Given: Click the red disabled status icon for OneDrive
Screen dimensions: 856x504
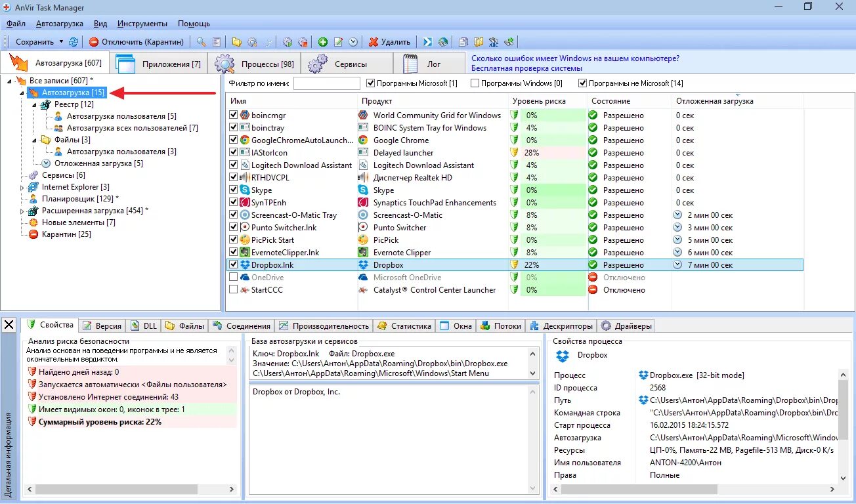Looking at the screenshot, I should coord(593,278).
